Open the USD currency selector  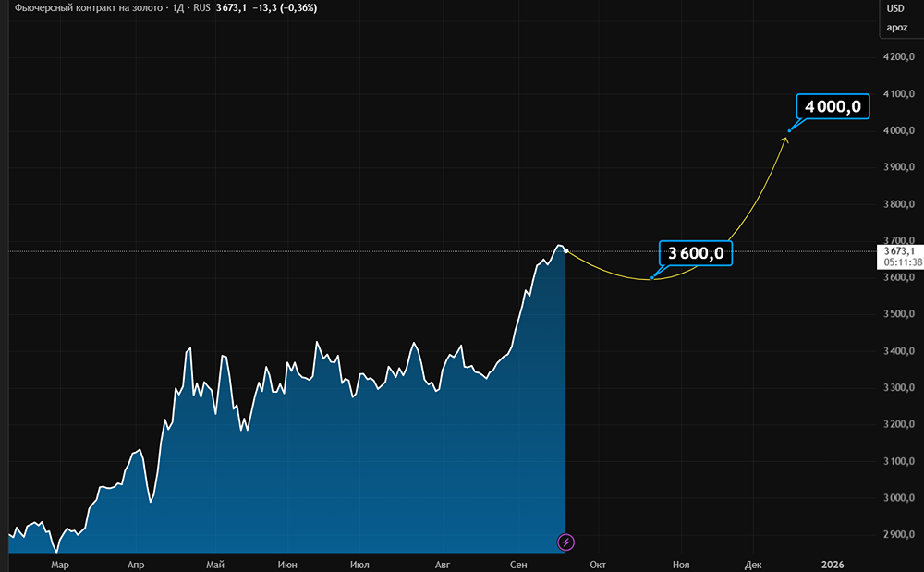point(895,8)
